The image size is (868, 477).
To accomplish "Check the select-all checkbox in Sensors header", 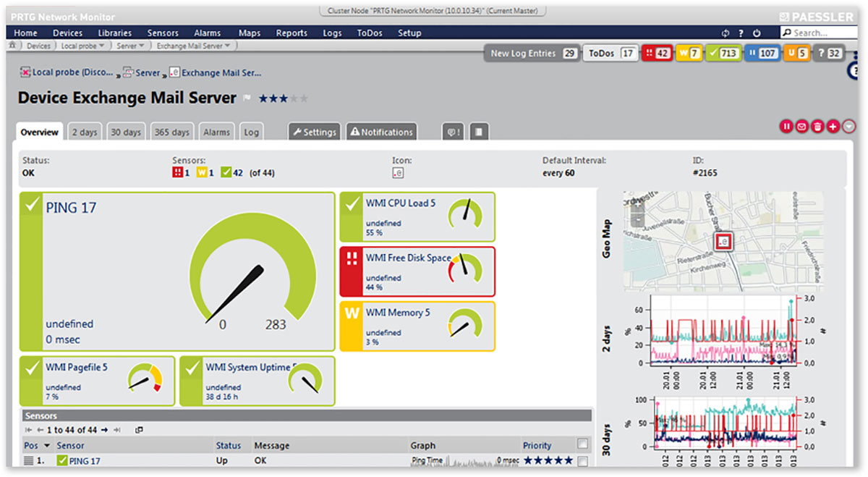I will (x=583, y=444).
